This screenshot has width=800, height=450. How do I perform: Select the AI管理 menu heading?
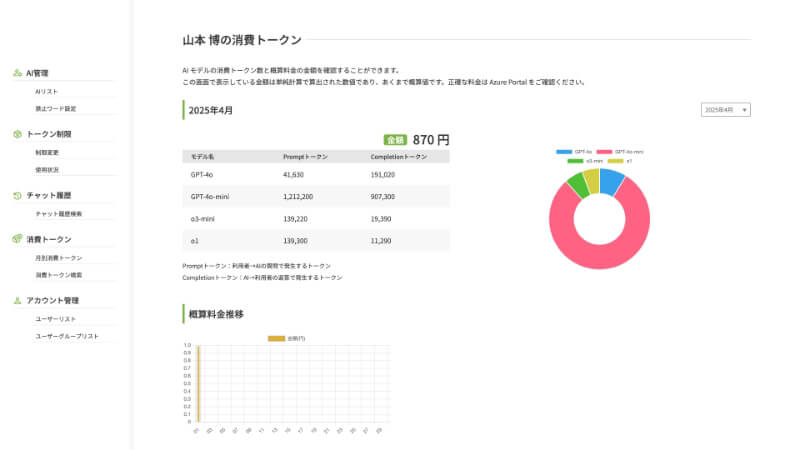[37, 73]
